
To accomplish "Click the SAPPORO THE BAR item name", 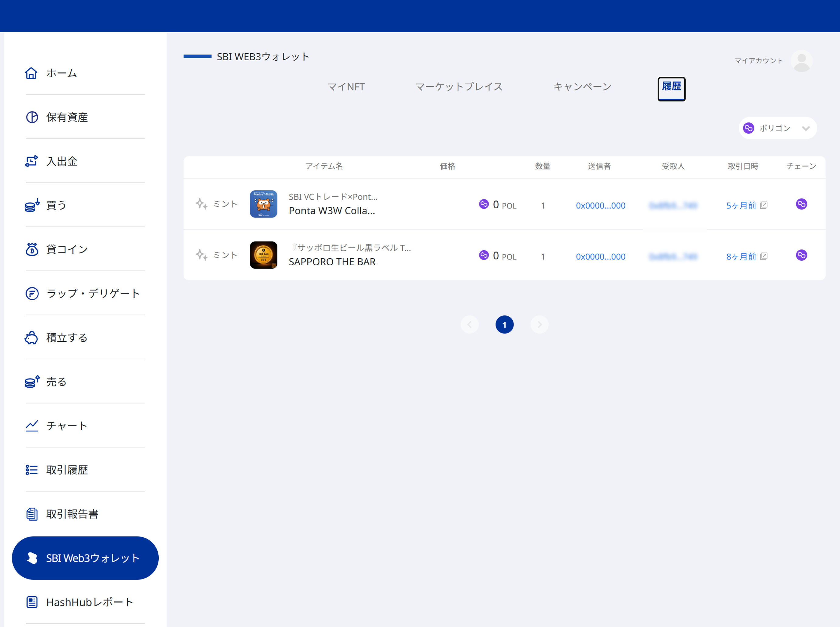I will [332, 262].
